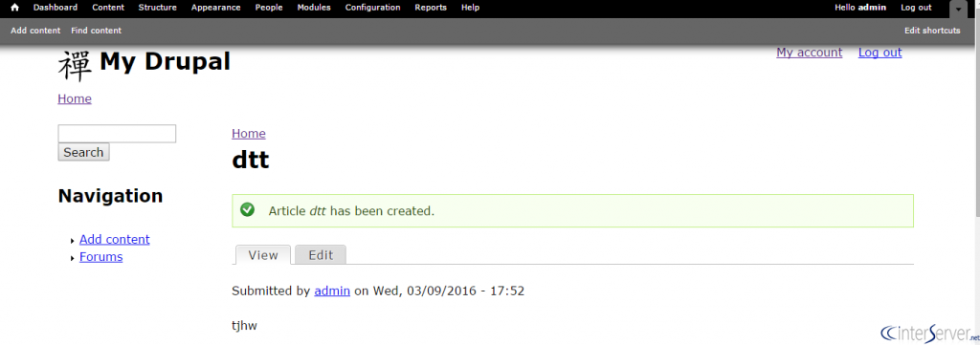Click the article body text tjhw
This screenshot has height=345, width=980.
(244, 326)
